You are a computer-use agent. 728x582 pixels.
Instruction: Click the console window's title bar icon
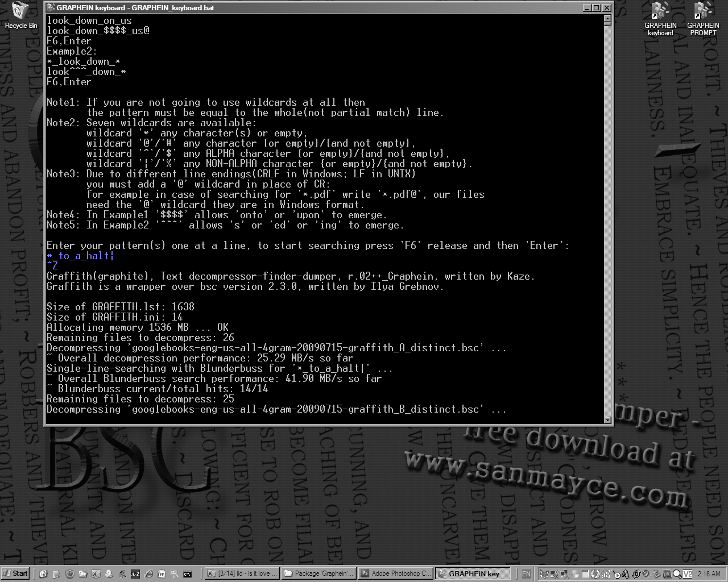pyautogui.click(x=51, y=7)
